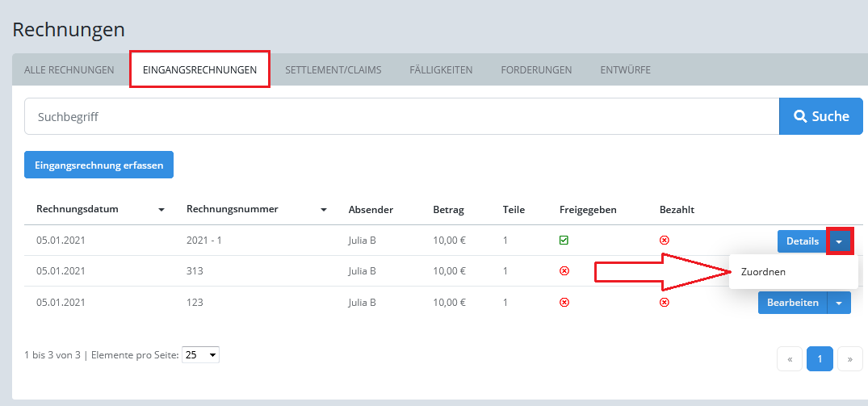The image size is (868, 406).
Task: Click the '1 bis 3 von 3' counter
Action: click(52, 355)
